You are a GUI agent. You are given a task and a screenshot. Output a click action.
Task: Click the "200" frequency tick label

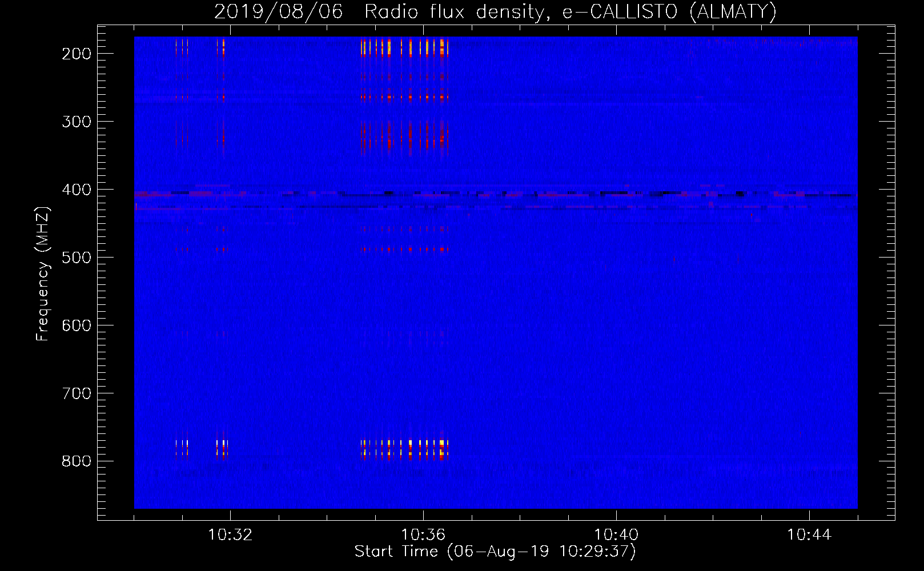click(77, 54)
